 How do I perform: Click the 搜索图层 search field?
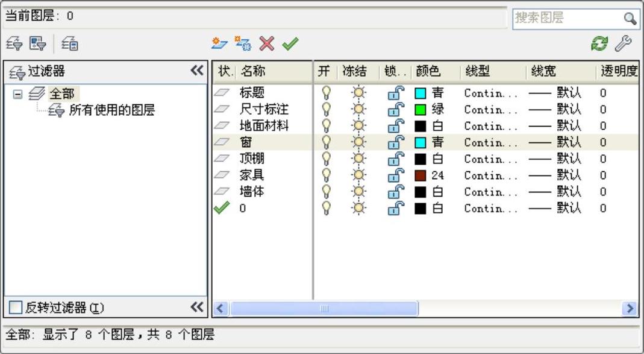pyautogui.click(x=566, y=18)
